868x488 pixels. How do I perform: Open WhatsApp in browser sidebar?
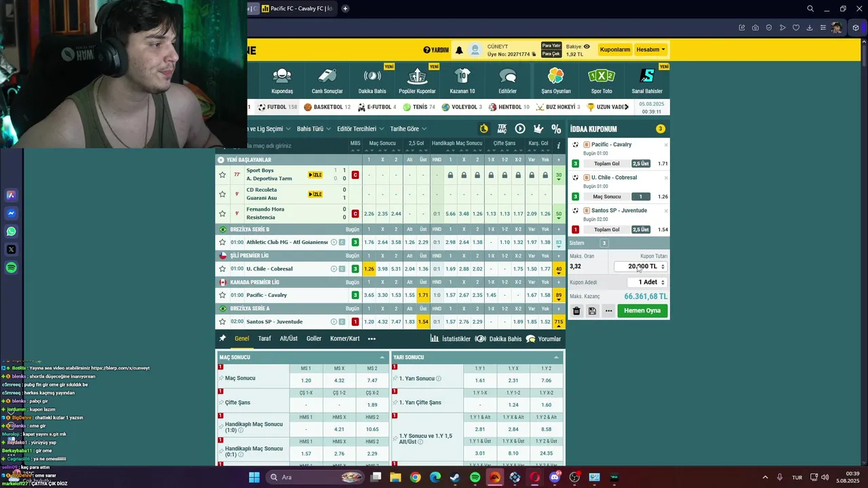pyautogui.click(x=12, y=232)
